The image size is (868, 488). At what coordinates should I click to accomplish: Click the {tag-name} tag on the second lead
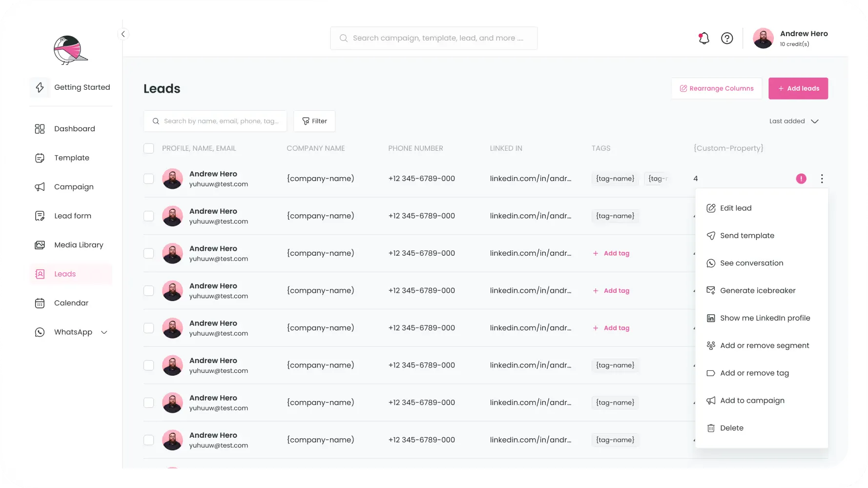pos(615,216)
